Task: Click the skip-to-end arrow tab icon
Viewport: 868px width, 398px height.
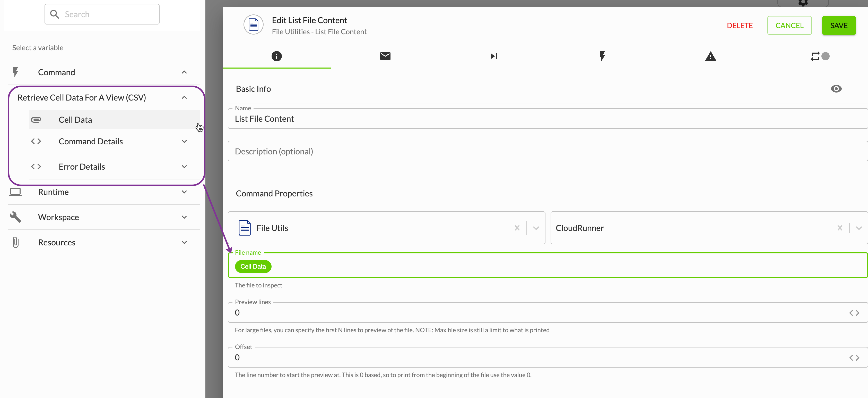Action: [494, 56]
